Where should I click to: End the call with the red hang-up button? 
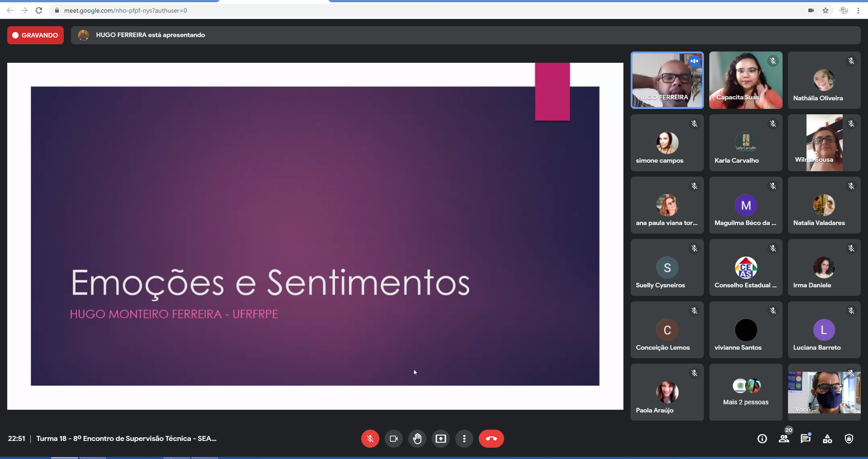(491, 439)
